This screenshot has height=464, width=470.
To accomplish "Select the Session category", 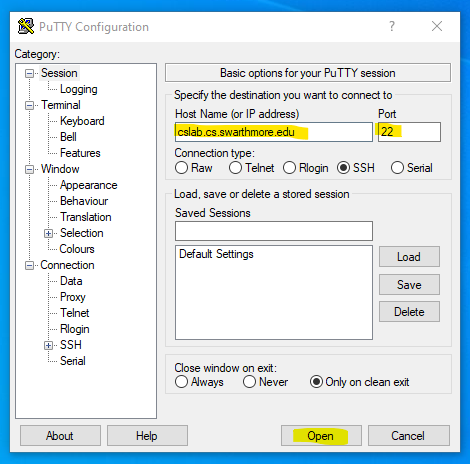I will coord(59,73).
